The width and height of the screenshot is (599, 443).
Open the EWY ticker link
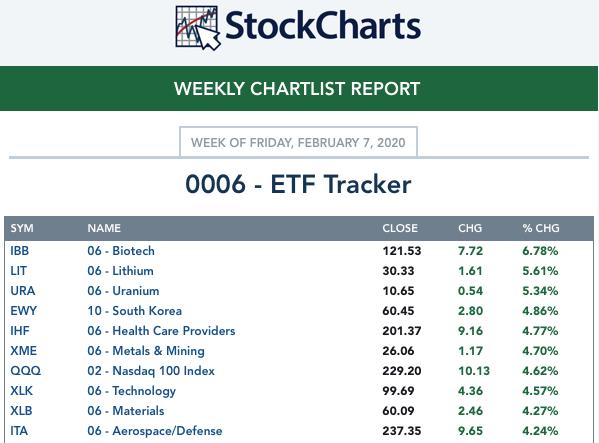[23, 310]
